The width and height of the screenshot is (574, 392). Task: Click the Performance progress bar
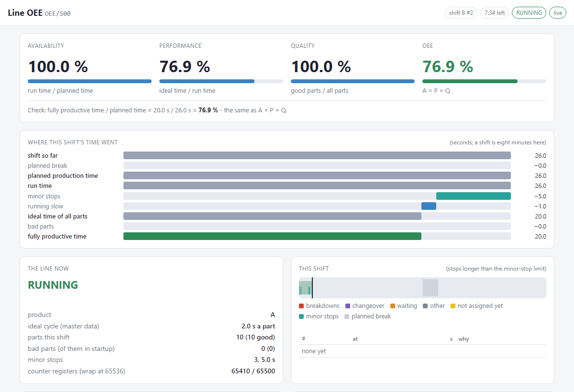coord(221,81)
